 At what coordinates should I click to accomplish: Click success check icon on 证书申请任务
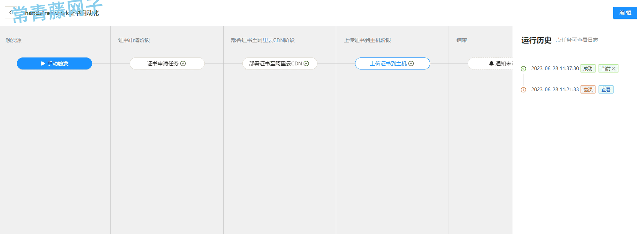tap(183, 63)
